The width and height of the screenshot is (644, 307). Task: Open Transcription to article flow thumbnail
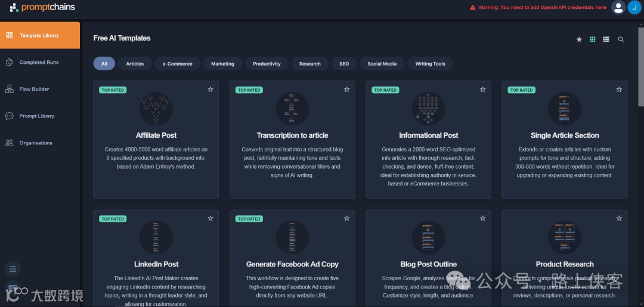tap(292, 108)
